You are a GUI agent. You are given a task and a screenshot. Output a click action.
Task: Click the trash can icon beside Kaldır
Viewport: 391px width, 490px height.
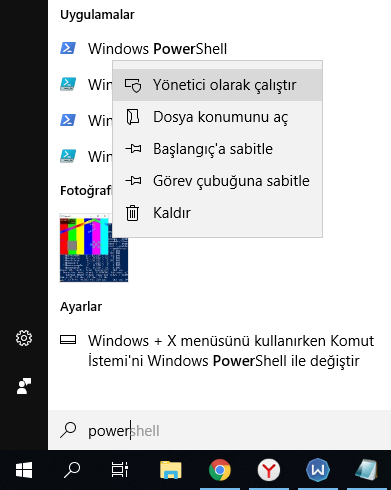click(x=132, y=213)
